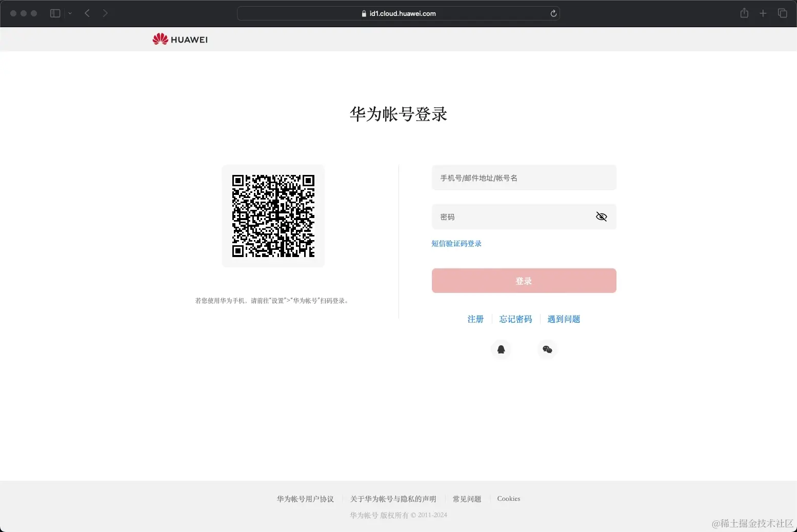Open the Safari share icon

744,13
